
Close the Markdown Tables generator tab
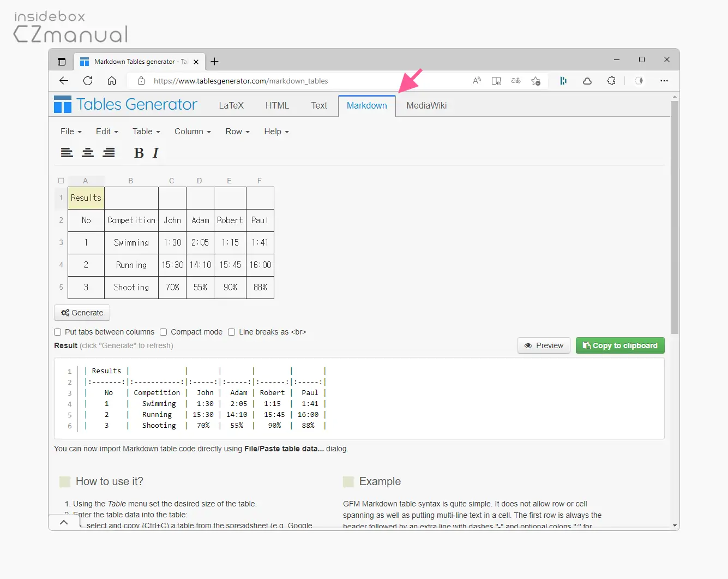coord(196,62)
